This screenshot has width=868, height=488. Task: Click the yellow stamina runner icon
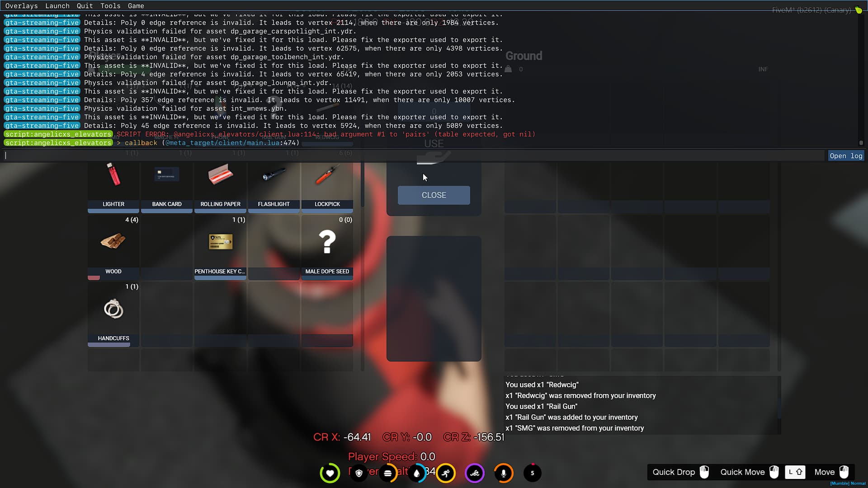point(446,473)
